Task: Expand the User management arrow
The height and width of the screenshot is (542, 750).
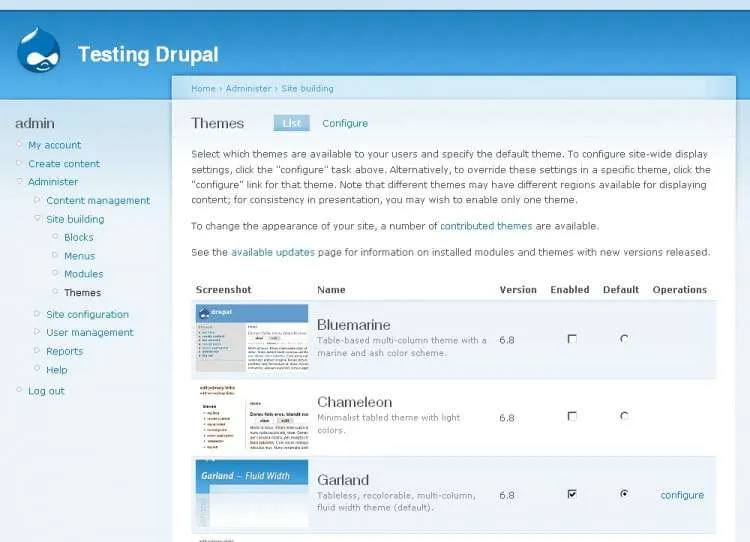Action: click(37, 332)
